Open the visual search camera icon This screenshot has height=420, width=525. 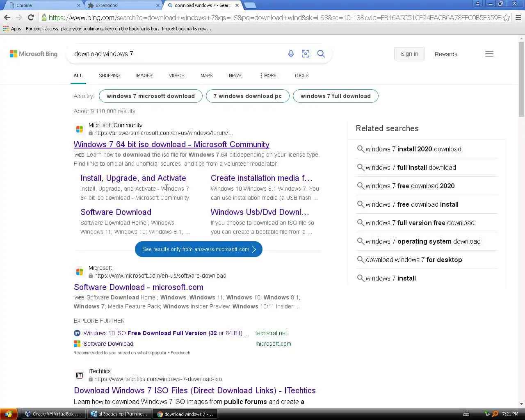point(306,54)
